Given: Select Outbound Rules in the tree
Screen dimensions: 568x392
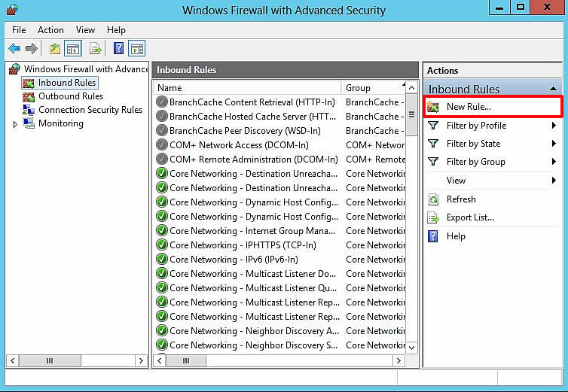Looking at the screenshot, I should (70, 96).
